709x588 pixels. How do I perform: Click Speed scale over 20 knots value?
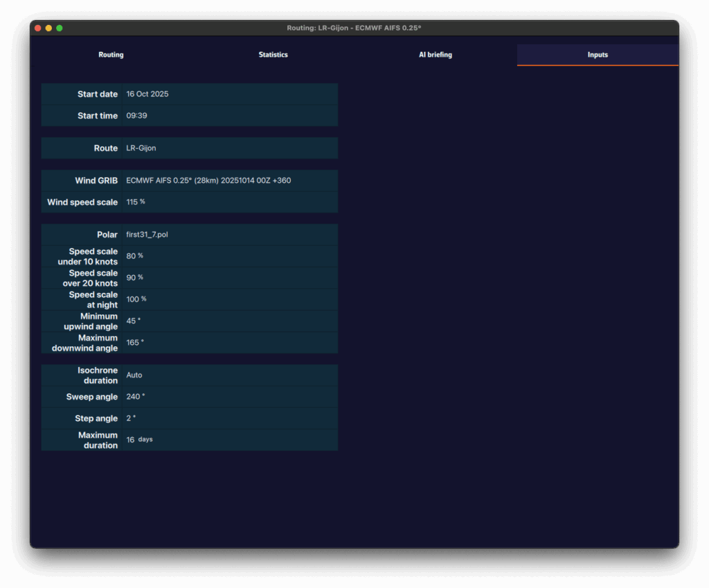134,278
